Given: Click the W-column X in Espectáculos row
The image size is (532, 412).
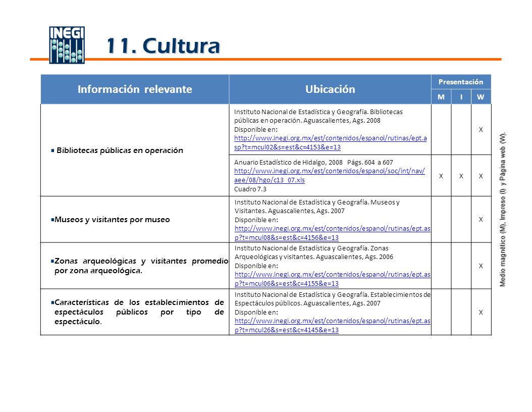Looking at the screenshot, I should click(481, 313).
